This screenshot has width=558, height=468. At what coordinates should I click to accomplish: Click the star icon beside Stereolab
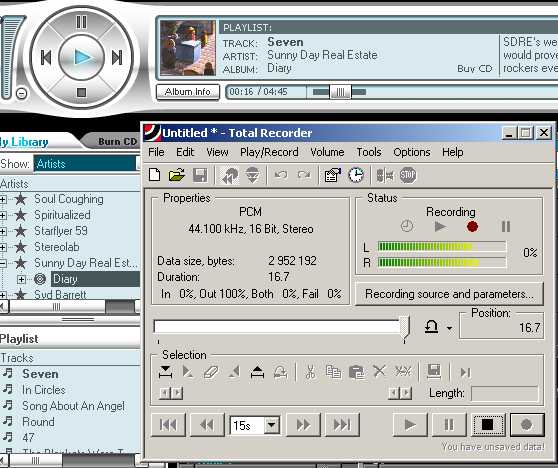coord(21,247)
